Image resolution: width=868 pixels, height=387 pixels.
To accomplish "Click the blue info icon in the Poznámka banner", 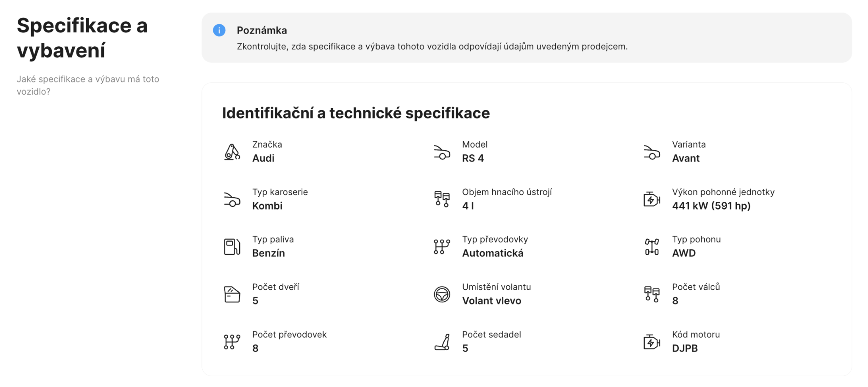I will pos(219,31).
